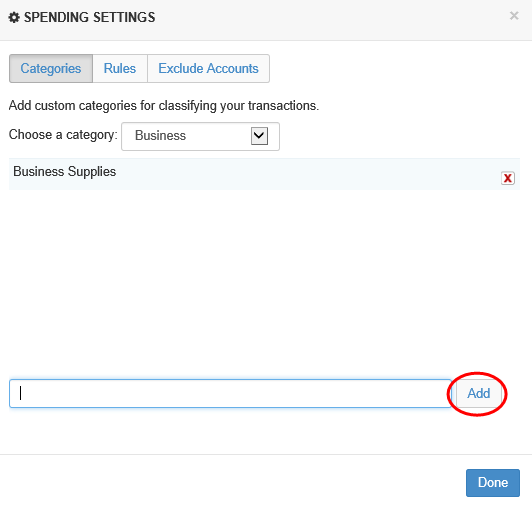
Task: Click the SPENDING SETTINGS title text
Action: [90, 17]
